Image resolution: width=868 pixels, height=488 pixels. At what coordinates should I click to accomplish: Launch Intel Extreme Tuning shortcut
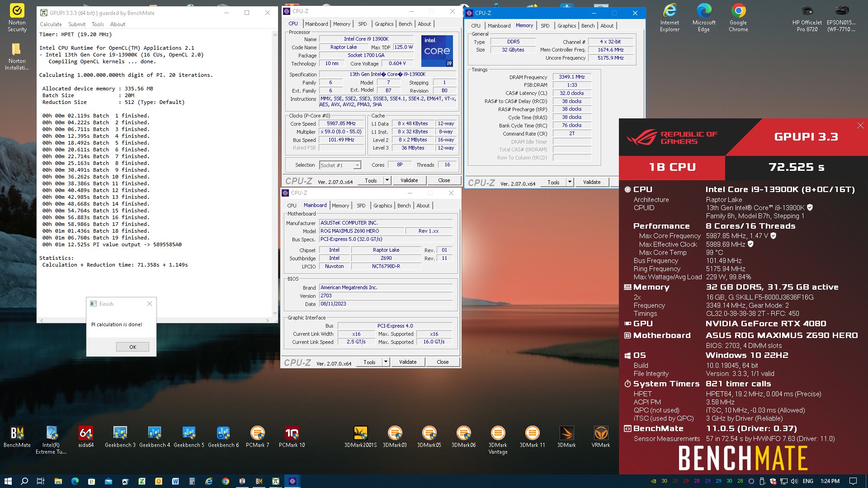click(51, 440)
